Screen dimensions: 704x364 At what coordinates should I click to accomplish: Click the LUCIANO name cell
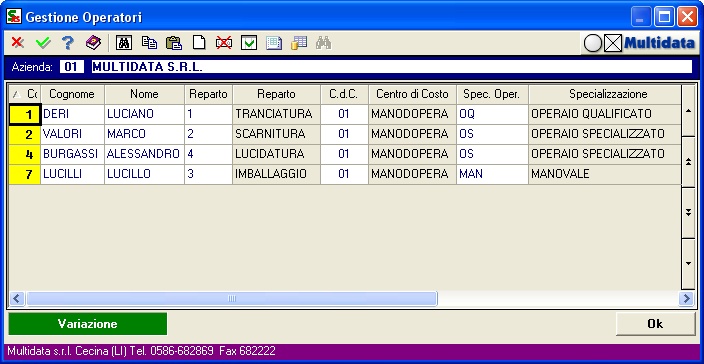145,114
